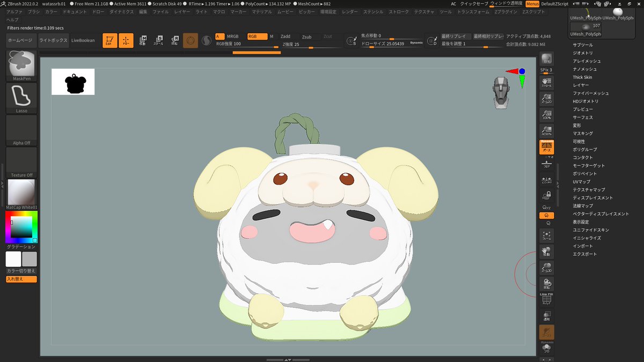Expand the マスキング section

pyautogui.click(x=583, y=134)
